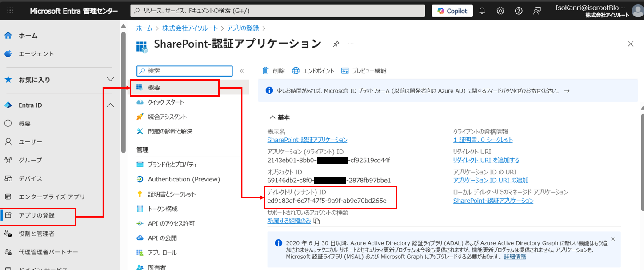Click the エンドポイント button
This screenshot has height=270, width=644.
[x=313, y=71]
